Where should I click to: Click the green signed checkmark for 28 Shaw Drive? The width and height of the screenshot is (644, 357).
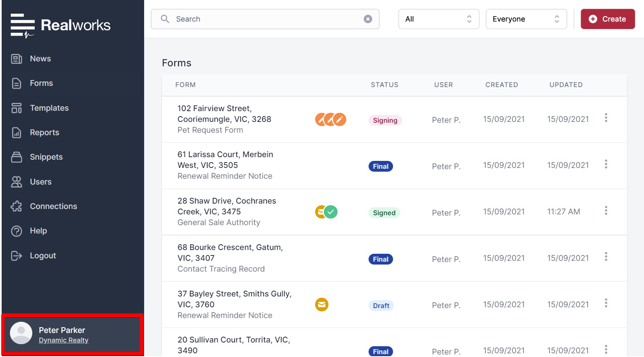tap(330, 212)
